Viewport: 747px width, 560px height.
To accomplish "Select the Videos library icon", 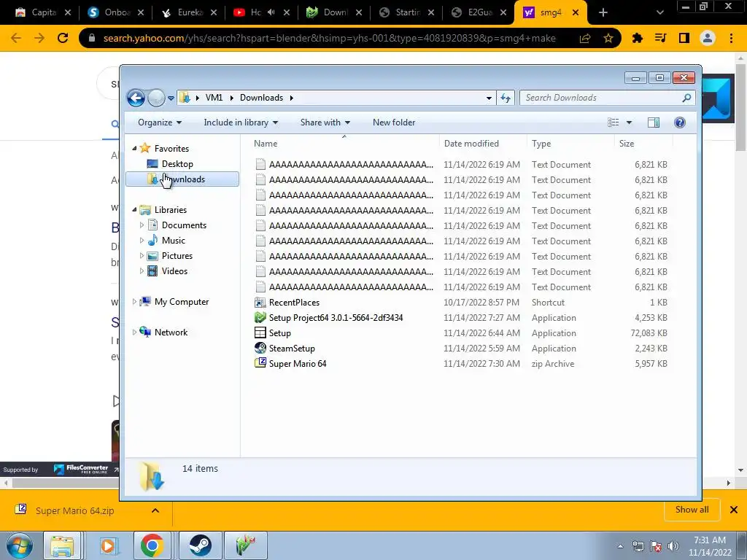I will [152, 271].
